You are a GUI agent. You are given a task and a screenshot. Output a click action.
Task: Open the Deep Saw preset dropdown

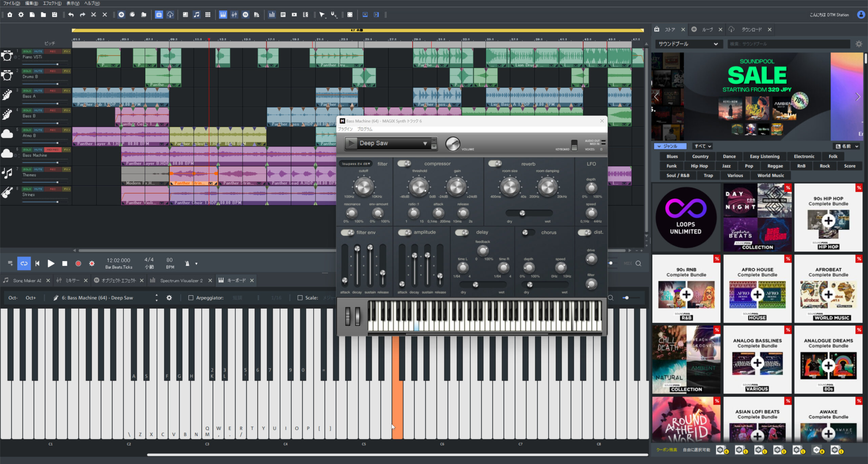(425, 143)
